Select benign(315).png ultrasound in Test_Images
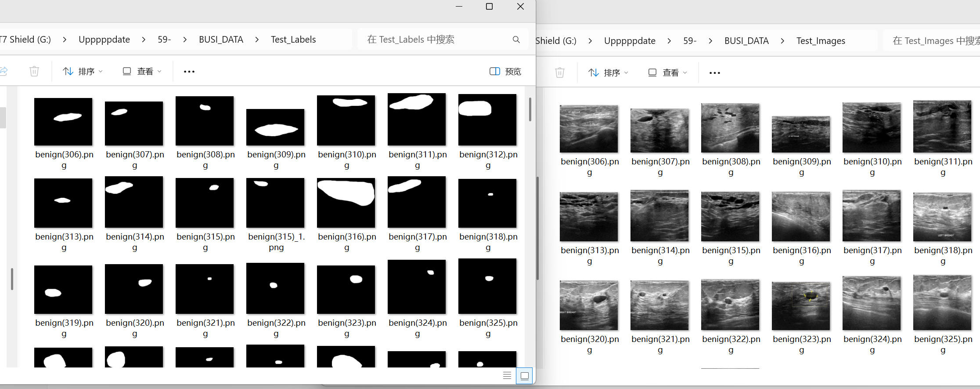Viewport: 980px width, 389px height. pos(730,217)
